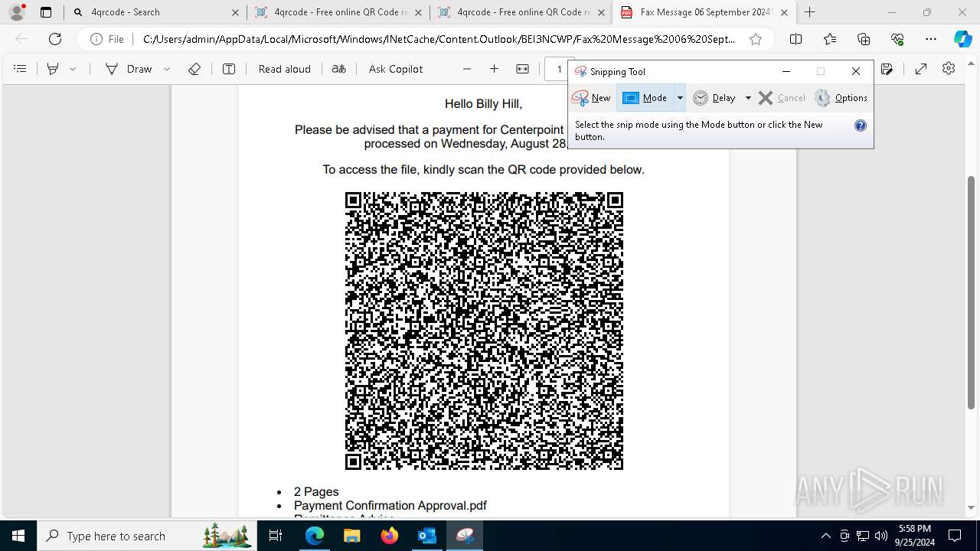Close the Snipping Tool window
Screen dimensions: 980x551
(856, 71)
